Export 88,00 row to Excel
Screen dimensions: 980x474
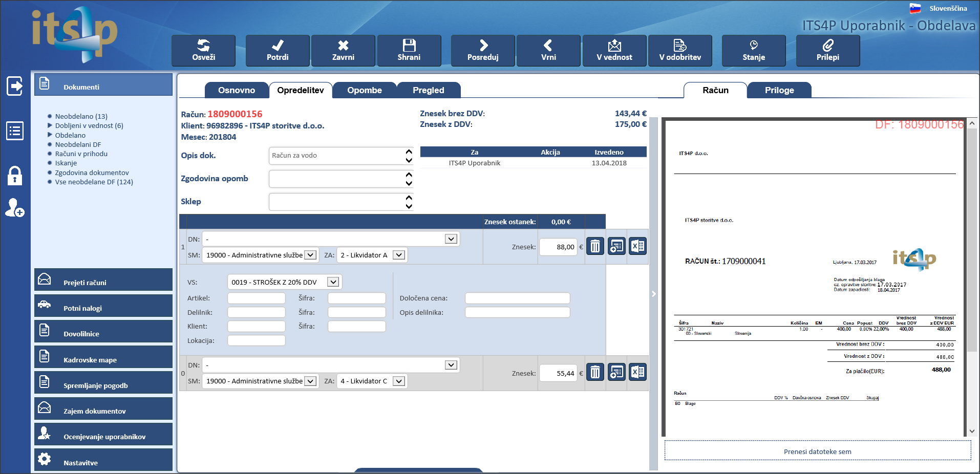pos(638,246)
